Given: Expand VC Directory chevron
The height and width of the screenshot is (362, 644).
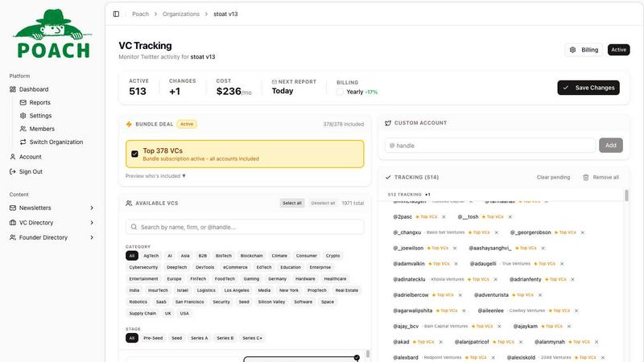Looking at the screenshot, I should [x=92, y=223].
